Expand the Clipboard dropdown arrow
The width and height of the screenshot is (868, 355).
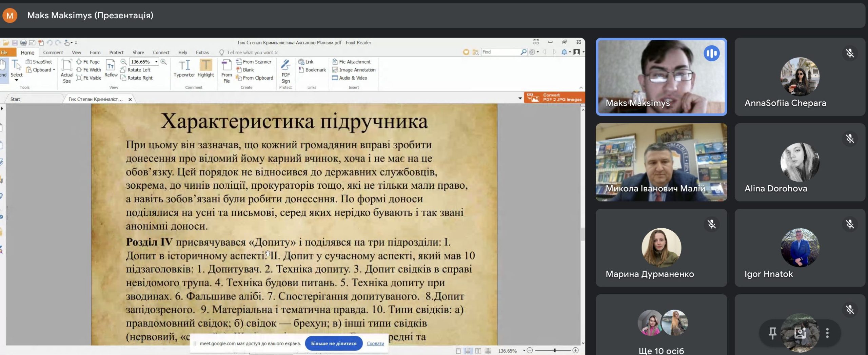coord(54,70)
